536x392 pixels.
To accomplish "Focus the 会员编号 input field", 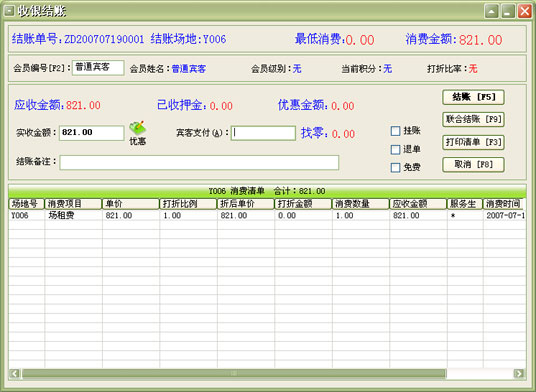I will click(98, 68).
